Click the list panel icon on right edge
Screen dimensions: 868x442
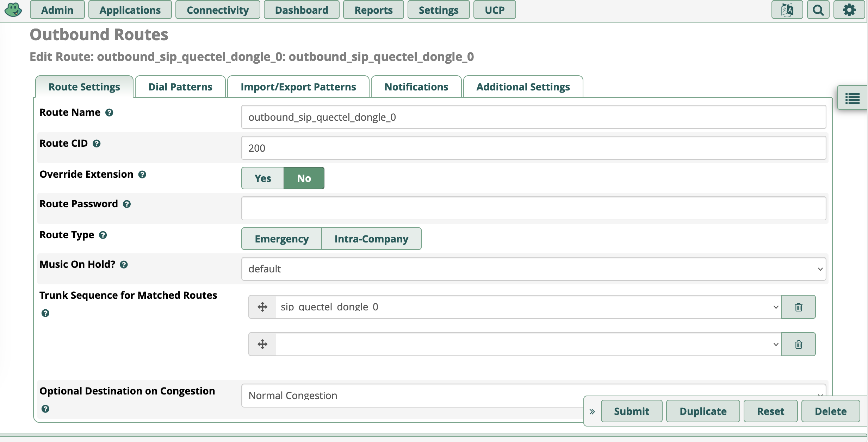click(853, 99)
